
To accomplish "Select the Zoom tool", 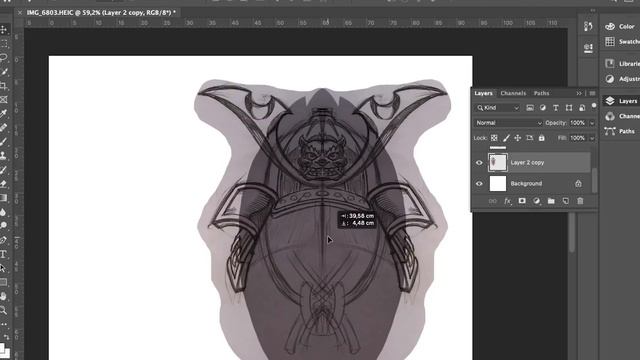I will (4, 310).
